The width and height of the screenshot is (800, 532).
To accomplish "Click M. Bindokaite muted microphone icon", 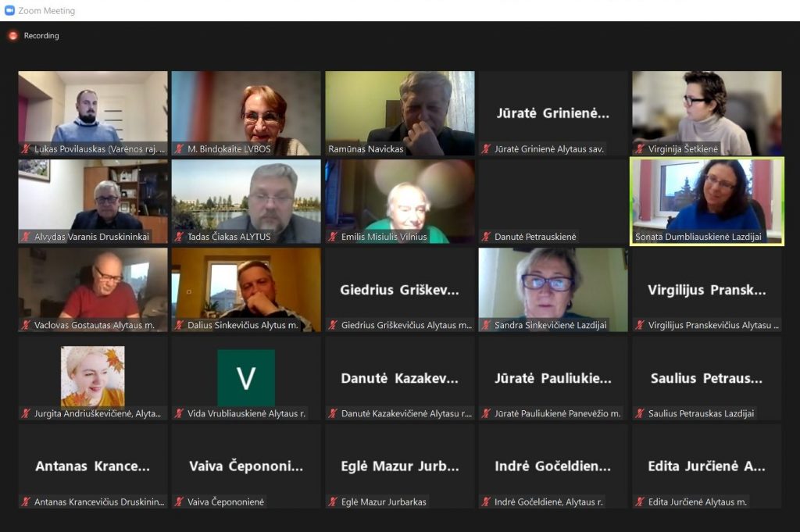I will pos(179,149).
